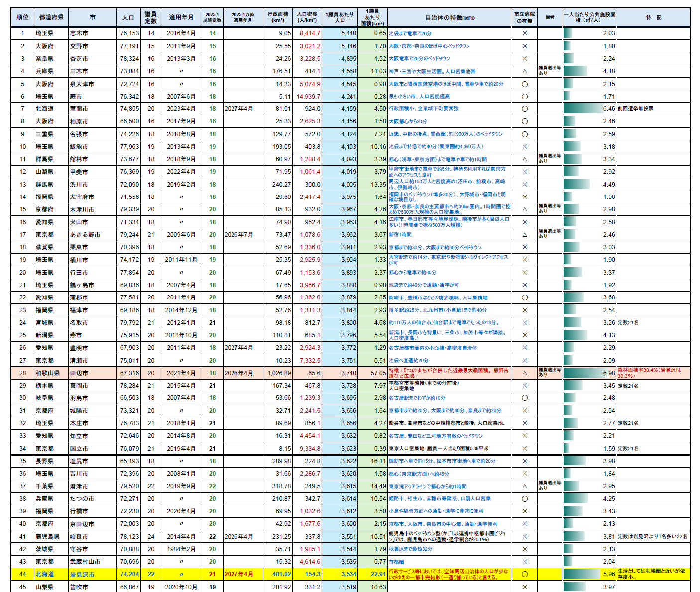Viewport: 700px width, 592px height.
Task: Select the 順位 column header
Action: tap(22, 17)
